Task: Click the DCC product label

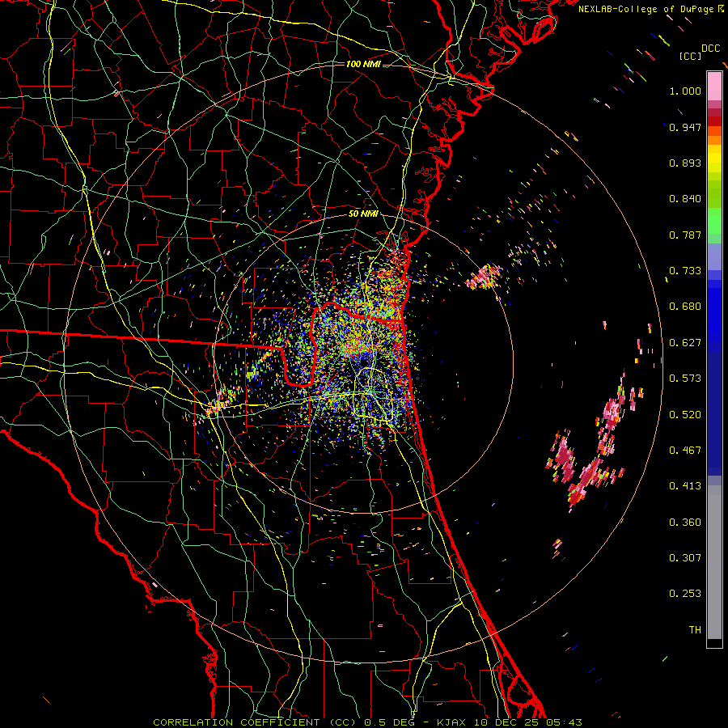Action: [x=710, y=49]
